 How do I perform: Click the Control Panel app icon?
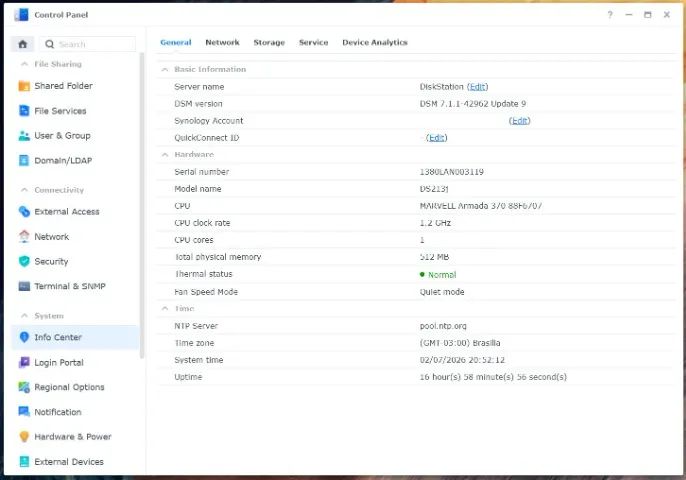coord(21,15)
